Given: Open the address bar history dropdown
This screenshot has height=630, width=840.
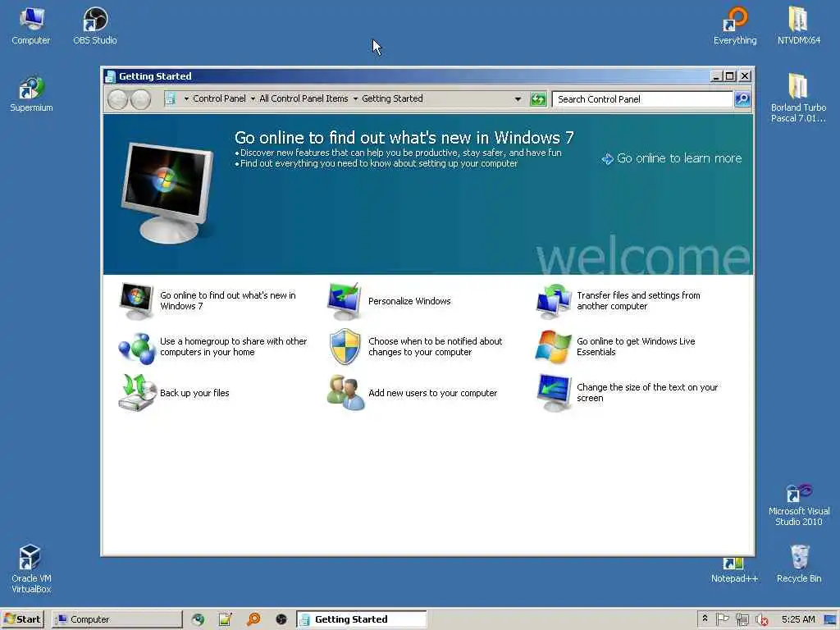Looking at the screenshot, I should (518, 99).
